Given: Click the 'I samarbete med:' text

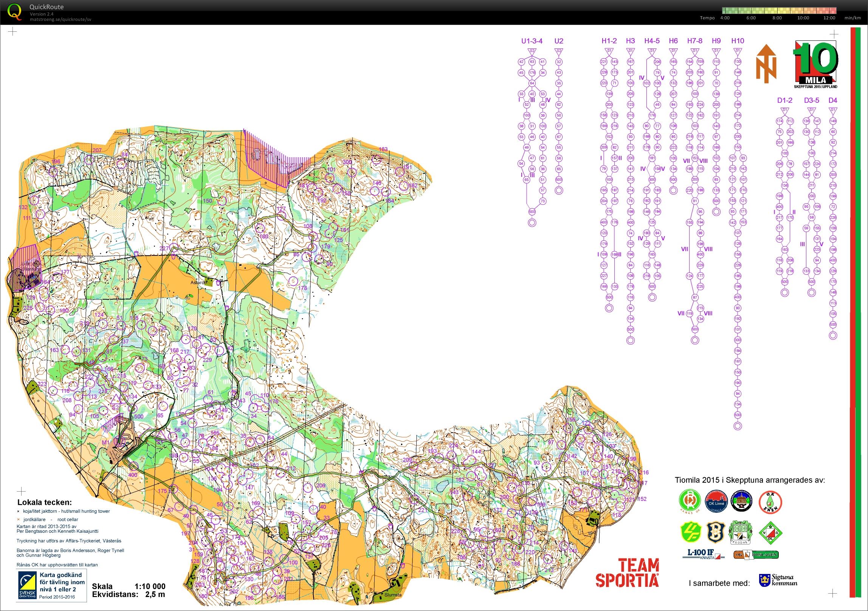Looking at the screenshot, I should pyautogui.click(x=719, y=583).
